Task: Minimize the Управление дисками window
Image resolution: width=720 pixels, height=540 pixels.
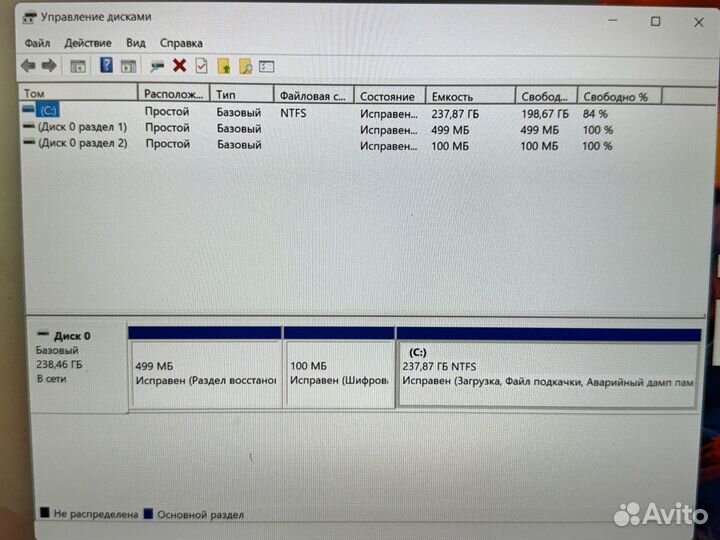Action: click(x=613, y=21)
